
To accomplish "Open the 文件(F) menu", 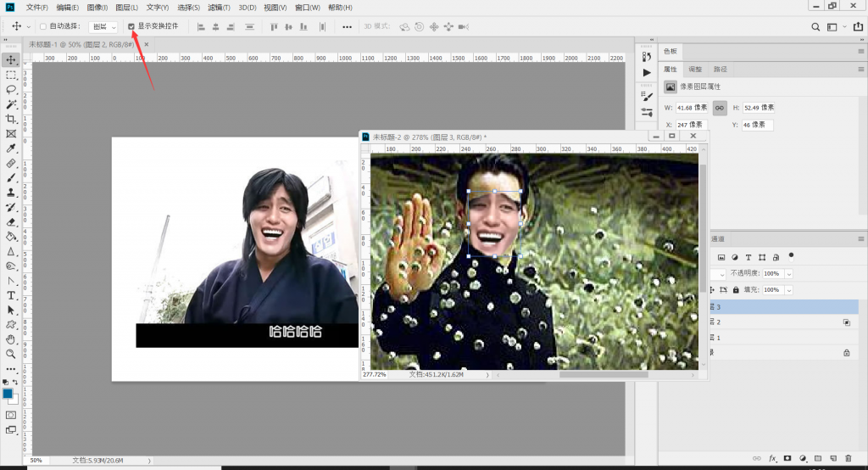I will [37, 7].
